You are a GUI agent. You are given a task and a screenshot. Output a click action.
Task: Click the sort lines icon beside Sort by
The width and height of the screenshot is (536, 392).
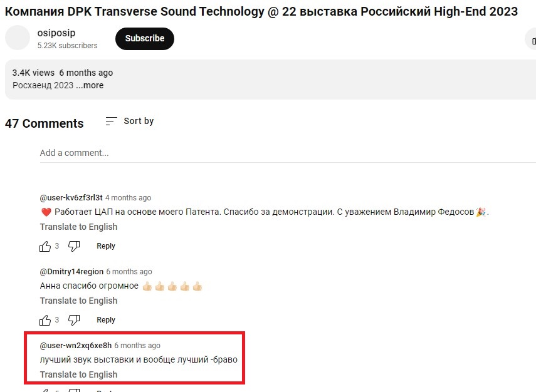111,121
